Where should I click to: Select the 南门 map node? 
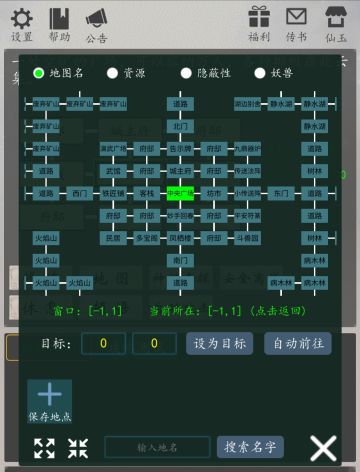pyautogui.click(x=180, y=260)
